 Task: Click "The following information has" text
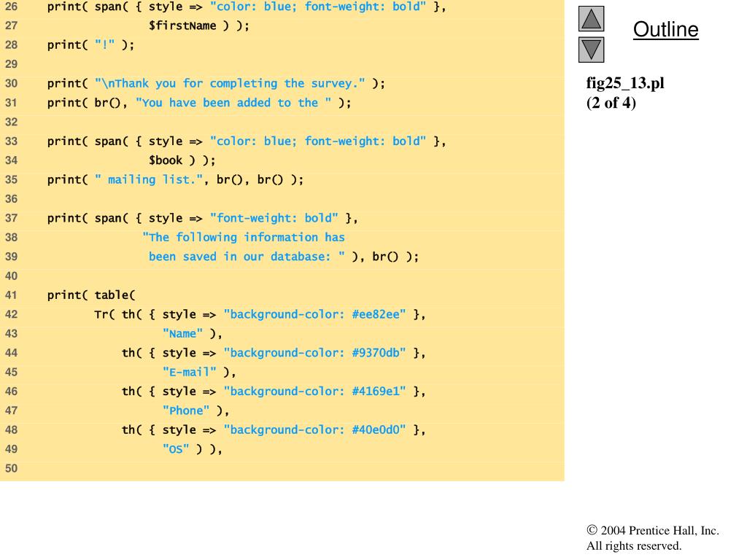(x=244, y=237)
